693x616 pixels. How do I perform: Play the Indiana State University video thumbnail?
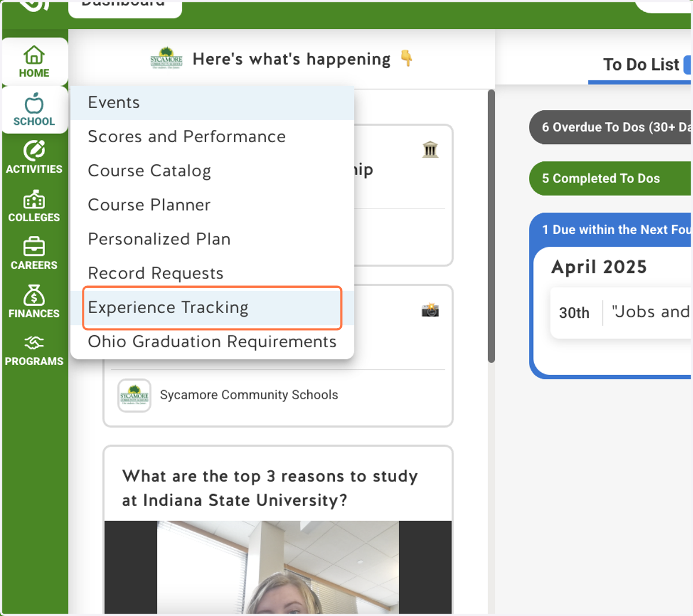278,567
